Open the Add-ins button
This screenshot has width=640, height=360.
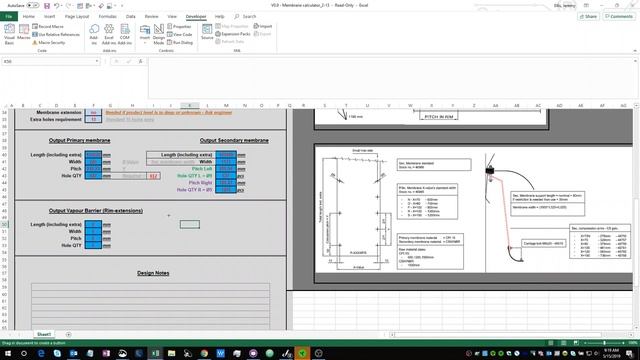[x=94, y=34]
